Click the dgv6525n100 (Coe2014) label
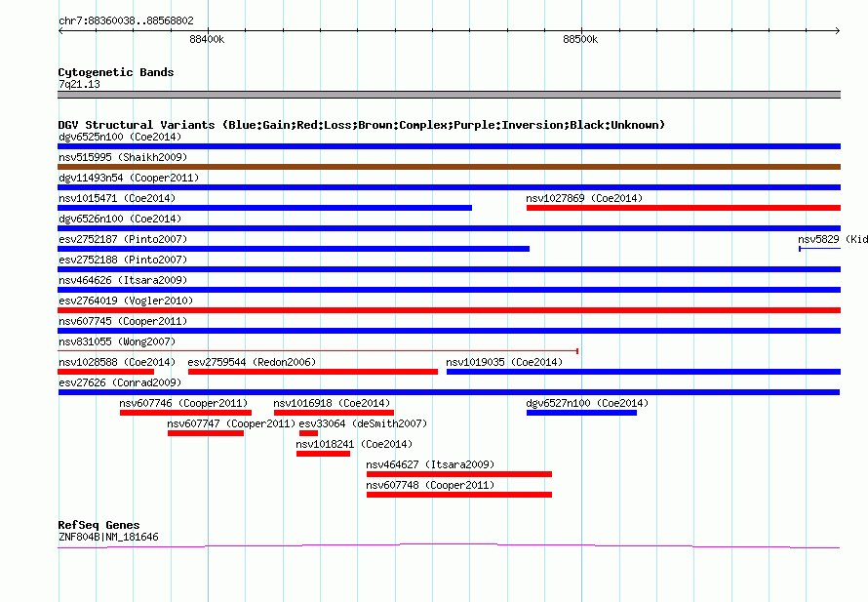This screenshot has height=602, width=868. [x=120, y=137]
